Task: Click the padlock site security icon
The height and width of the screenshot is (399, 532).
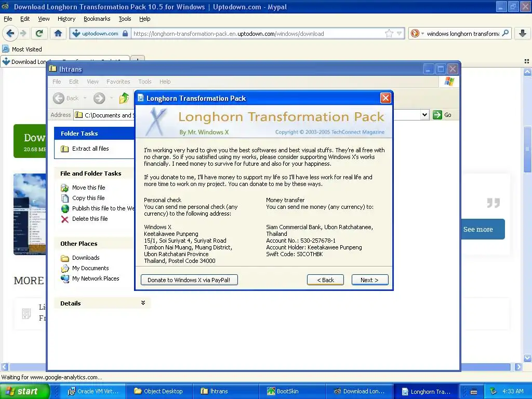Action: click(x=125, y=33)
